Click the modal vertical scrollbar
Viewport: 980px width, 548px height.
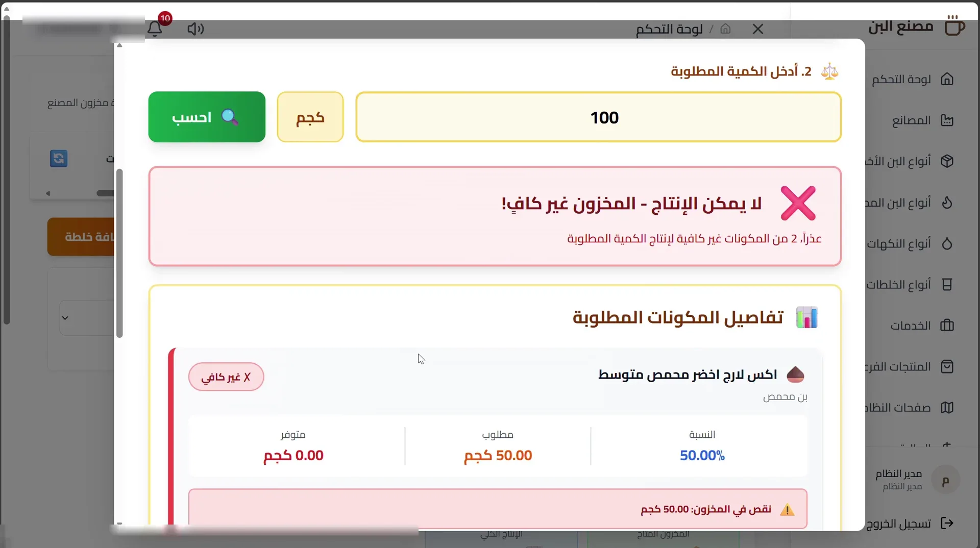coord(119,253)
